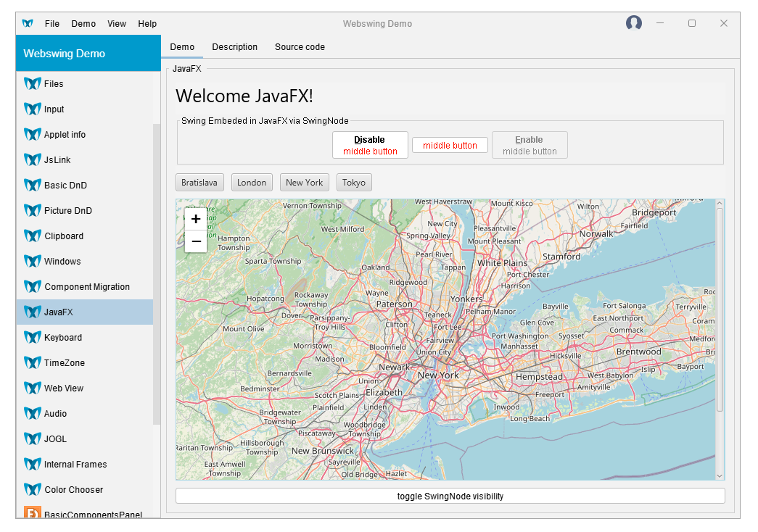This screenshot has width=758, height=532.
Task: Click the Enable middle button
Action: click(530, 145)
